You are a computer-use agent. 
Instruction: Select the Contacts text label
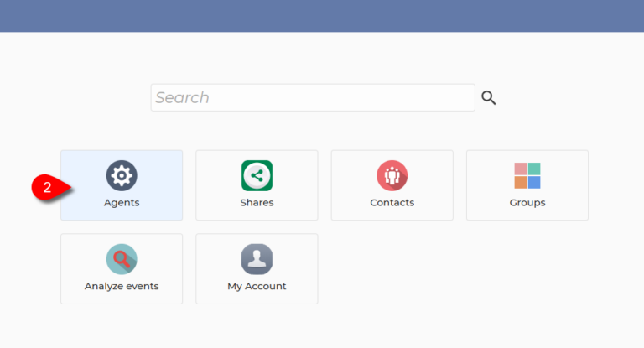392,203
